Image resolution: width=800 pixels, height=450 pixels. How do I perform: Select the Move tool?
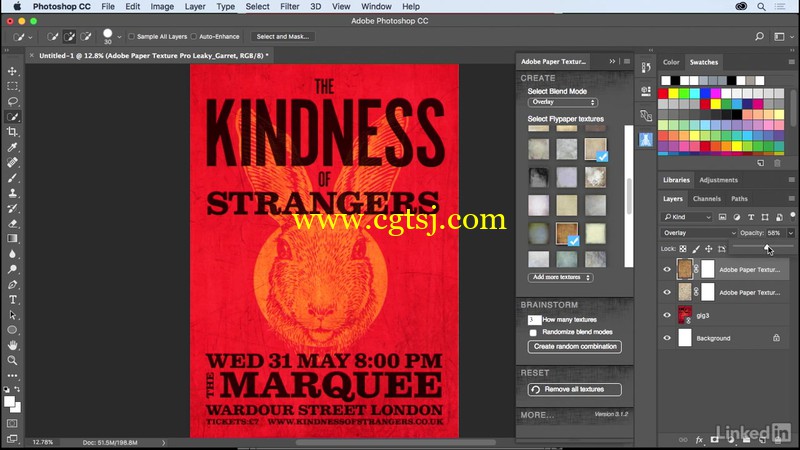[x=12, y=71]
